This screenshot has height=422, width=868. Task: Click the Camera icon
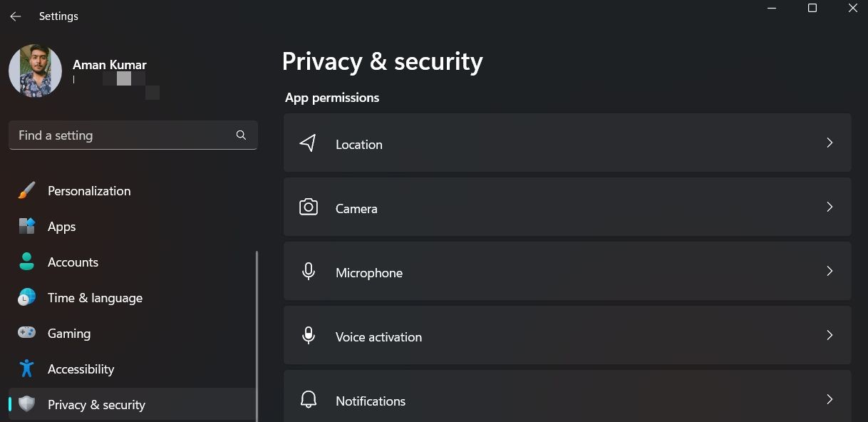tap(308, 207)
